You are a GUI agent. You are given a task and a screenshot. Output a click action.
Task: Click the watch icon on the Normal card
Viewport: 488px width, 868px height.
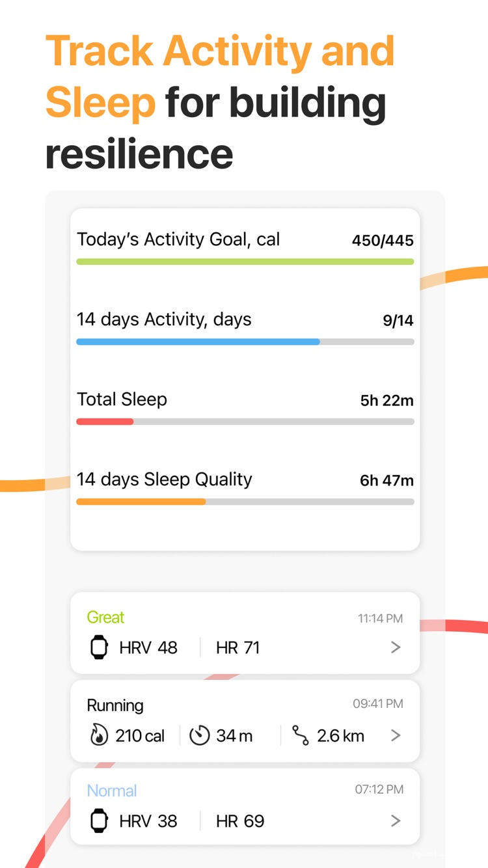click(99, 821)
